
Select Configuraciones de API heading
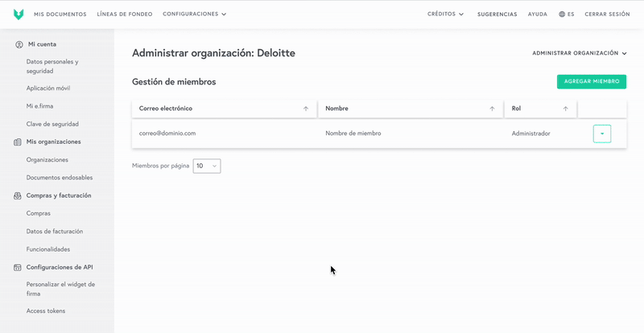(60, 267)
